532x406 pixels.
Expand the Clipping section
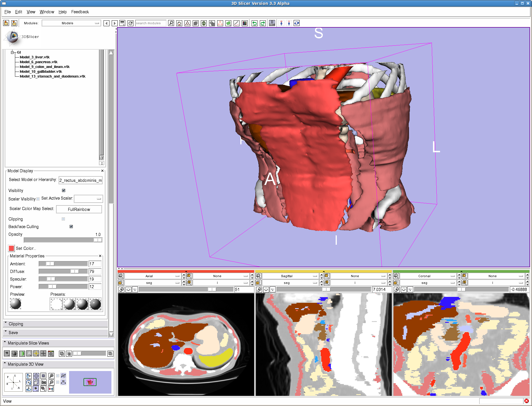click(16, 324)
